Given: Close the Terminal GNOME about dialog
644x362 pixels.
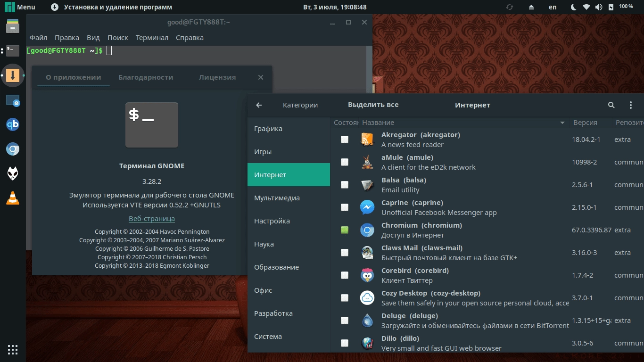Looking at the screenshot, I should [261, 77].
